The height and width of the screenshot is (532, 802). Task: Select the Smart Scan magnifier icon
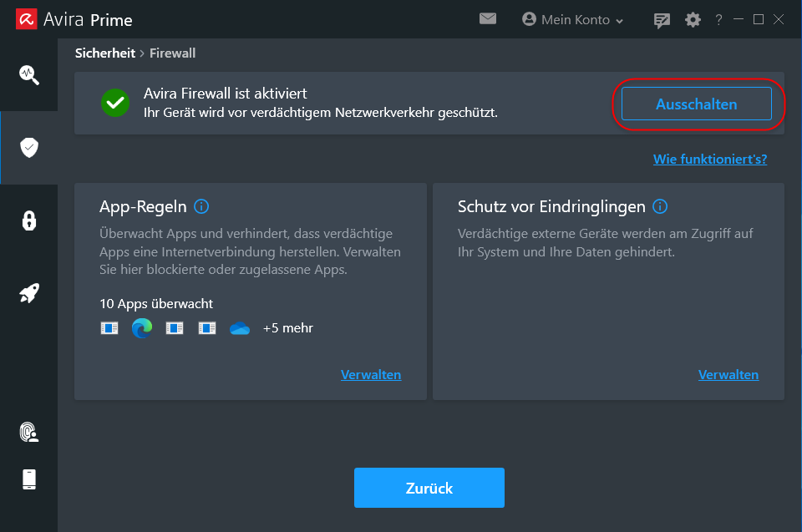click(x=29, y=74)
